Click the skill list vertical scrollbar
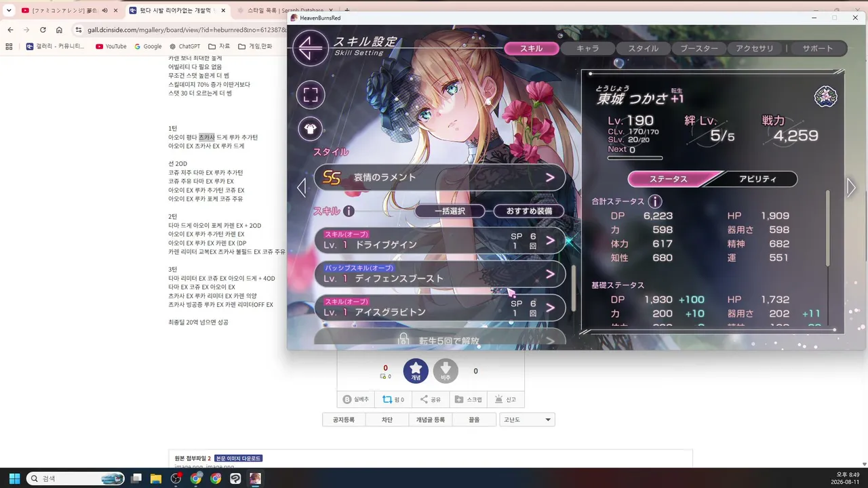Image resolution: width=868 pixels, height=488 pixels. [573, 288]
